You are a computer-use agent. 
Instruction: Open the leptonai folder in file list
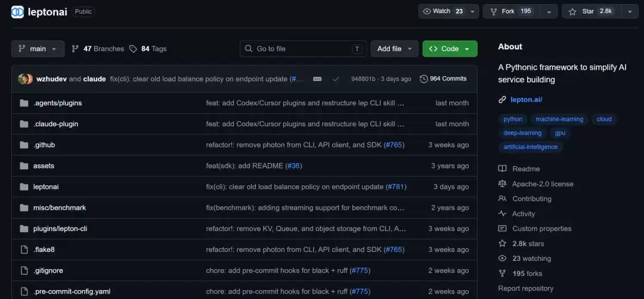click(46, 186)
